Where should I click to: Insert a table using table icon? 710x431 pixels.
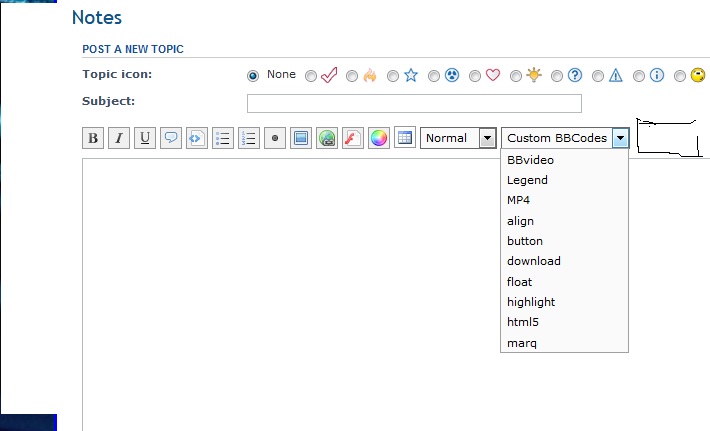405,139
